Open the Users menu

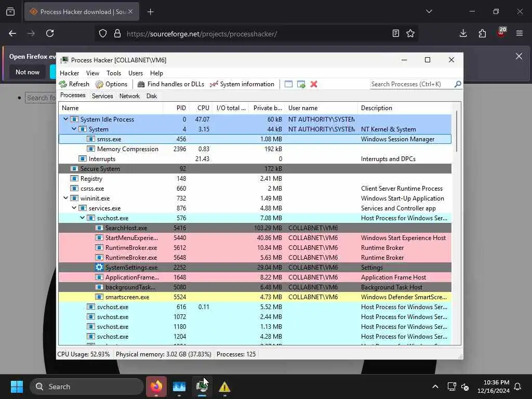point(136,73)
